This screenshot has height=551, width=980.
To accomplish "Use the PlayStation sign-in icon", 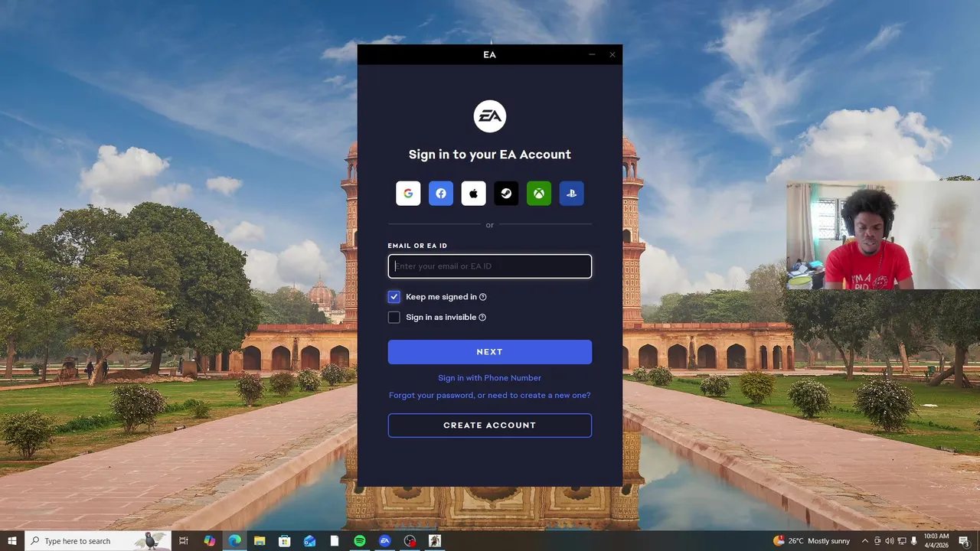I will (x=572, y=194).
